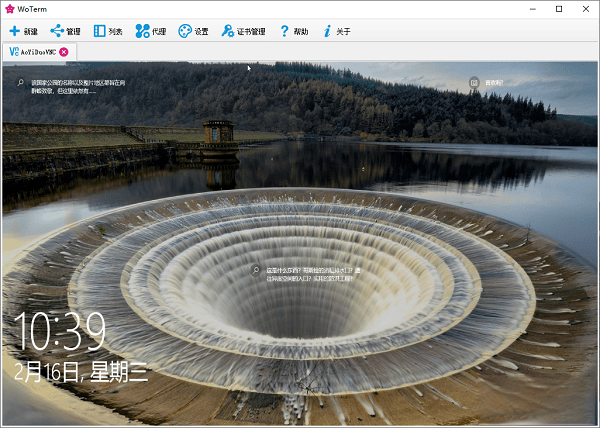Click the 10:39 lock screen clock
The width and height of the screenshot is (600, 428).
60,331
